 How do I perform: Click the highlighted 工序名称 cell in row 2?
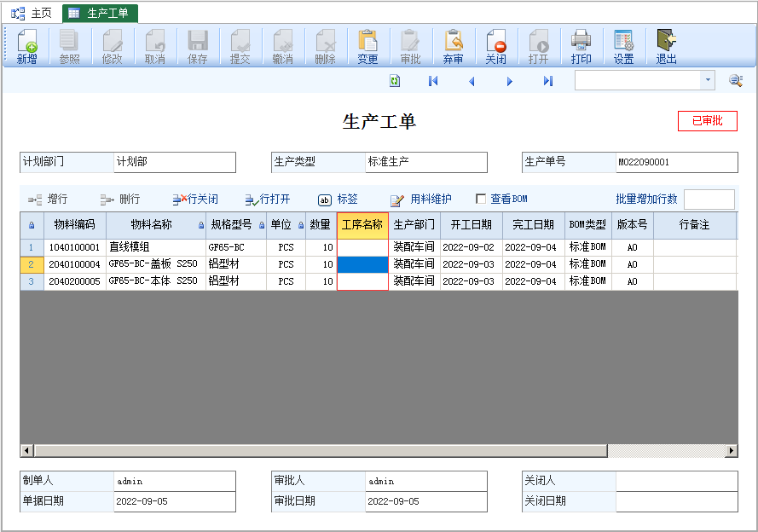[362, 264]
